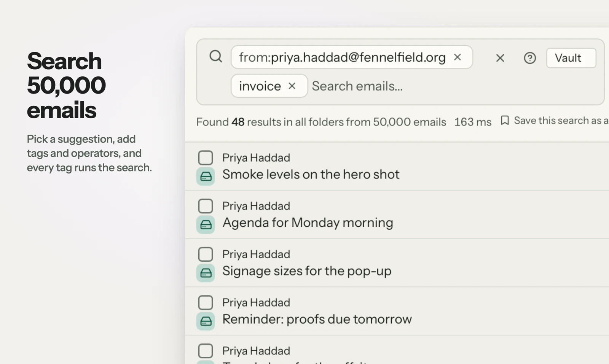The image size is (609, 364).
Task: Click the folder icon for 'Smoke levels on the hero shot'
Action: (206, 176)
